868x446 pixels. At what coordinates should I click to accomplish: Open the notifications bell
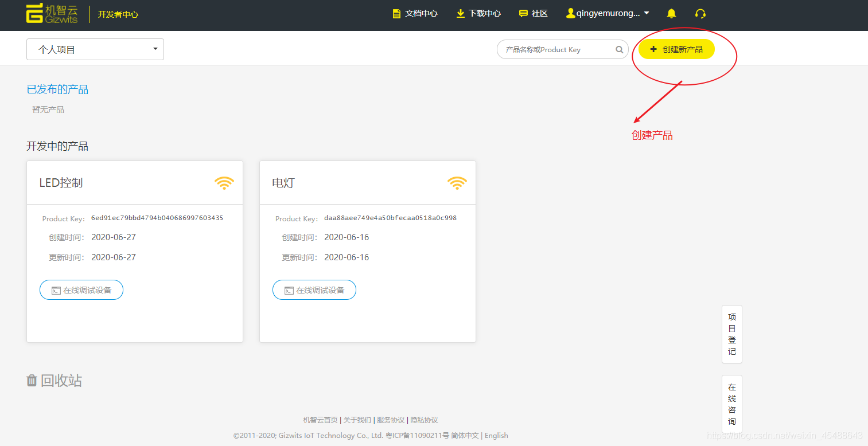click(x=671, y=13)
